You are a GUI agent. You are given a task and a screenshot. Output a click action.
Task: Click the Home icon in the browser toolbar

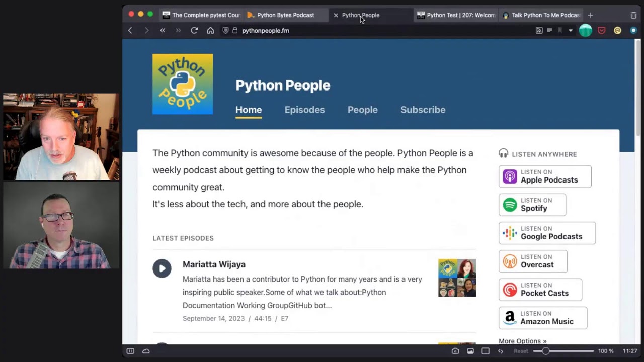coord(210,31)
